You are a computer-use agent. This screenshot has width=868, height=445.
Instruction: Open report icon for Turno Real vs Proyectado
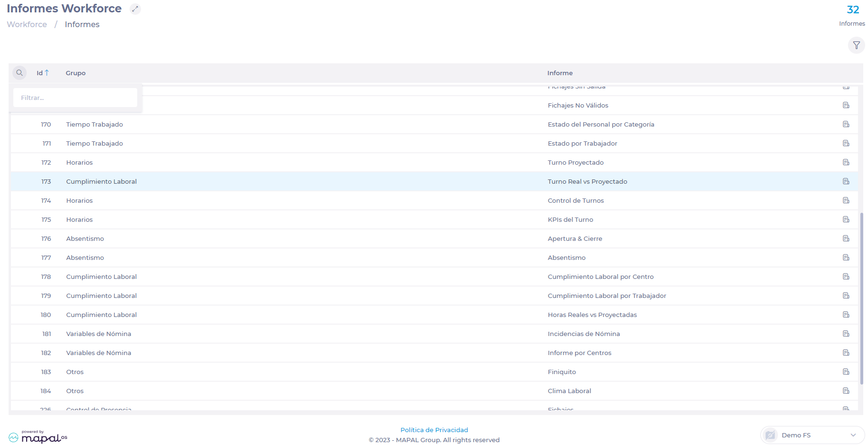846,181
